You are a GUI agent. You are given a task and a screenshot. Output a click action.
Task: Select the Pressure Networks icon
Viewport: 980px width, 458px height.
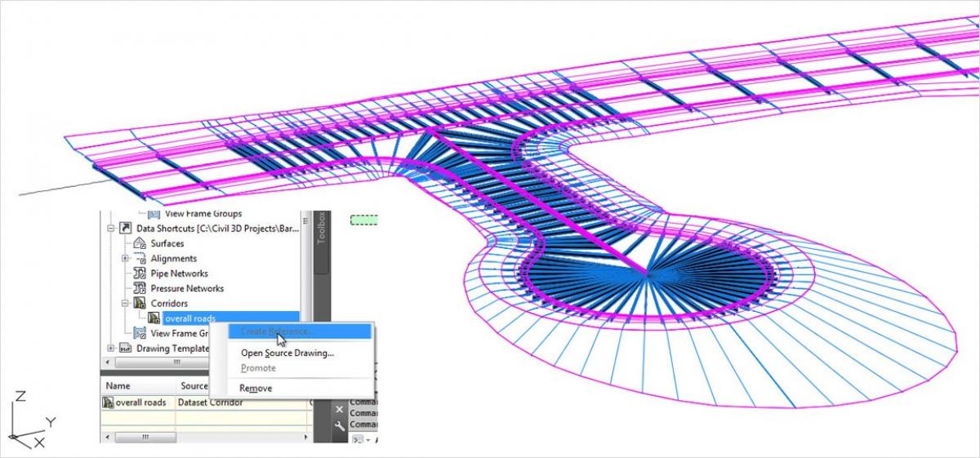[x=139, y=288]
